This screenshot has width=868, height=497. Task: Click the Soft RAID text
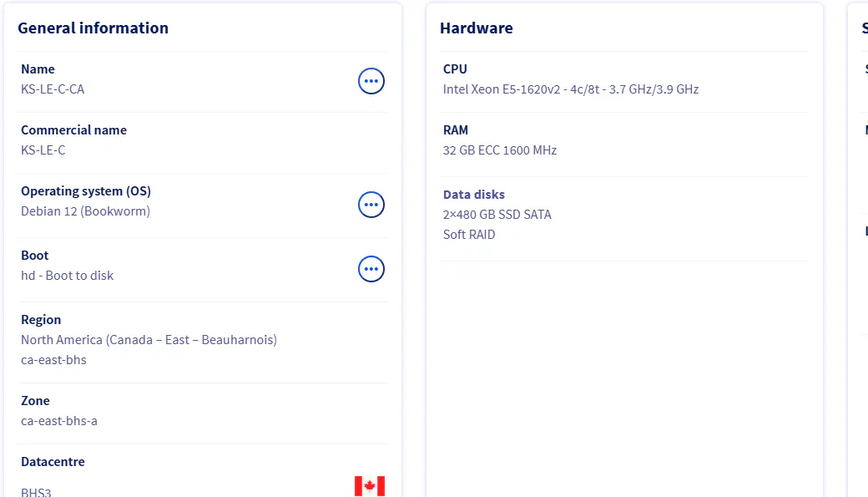[469, 235]
